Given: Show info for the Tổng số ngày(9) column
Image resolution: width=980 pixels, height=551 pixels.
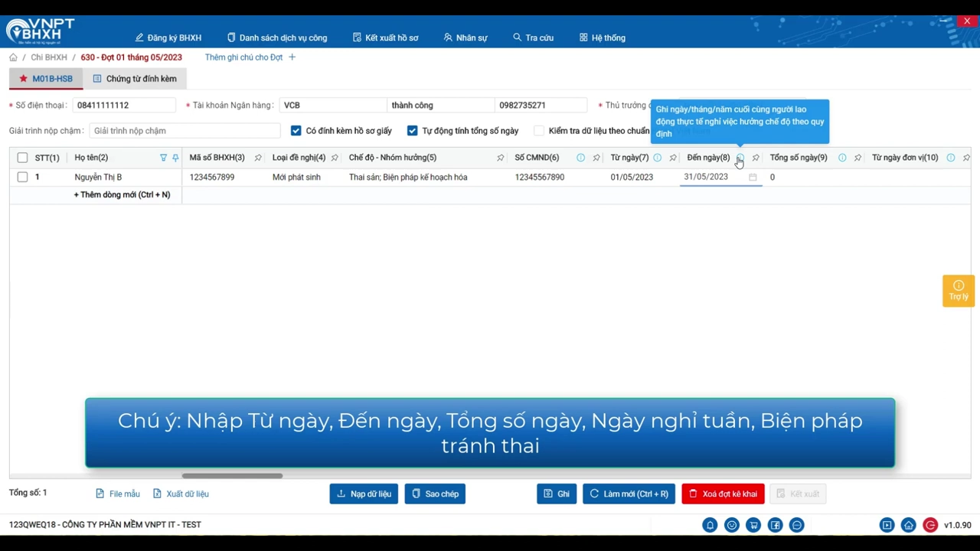Looking at the screenshot, I should click(x=842, y=158).
